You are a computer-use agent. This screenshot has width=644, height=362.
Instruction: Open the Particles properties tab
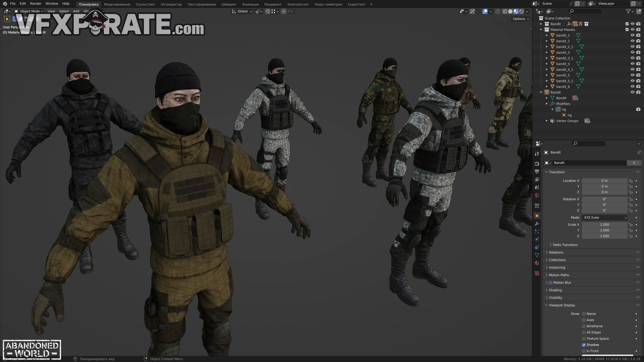tap(537, 232)
